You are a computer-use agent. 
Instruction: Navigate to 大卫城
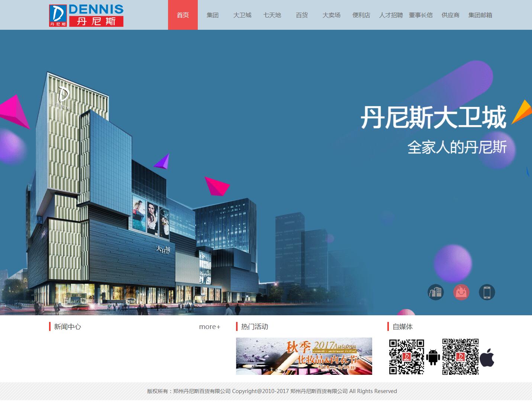(x=242, y=15)
